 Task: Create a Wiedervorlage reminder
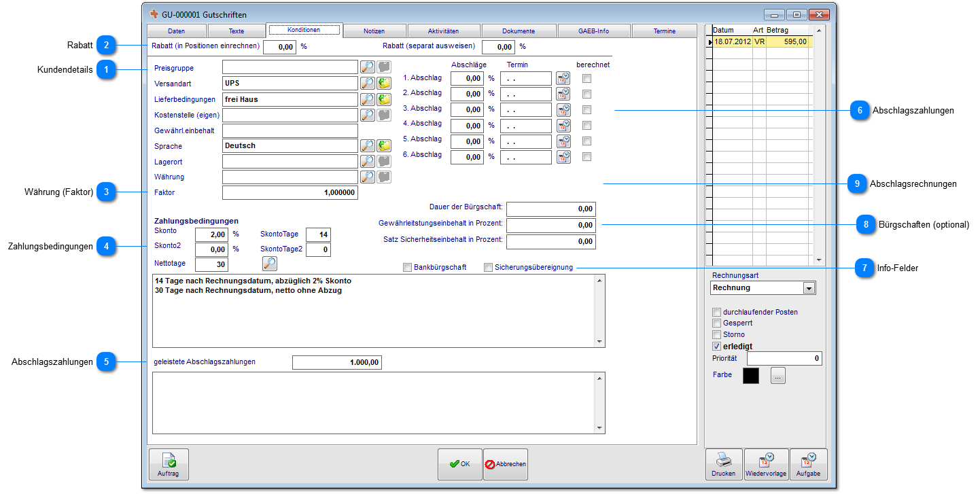pos(766,464)
